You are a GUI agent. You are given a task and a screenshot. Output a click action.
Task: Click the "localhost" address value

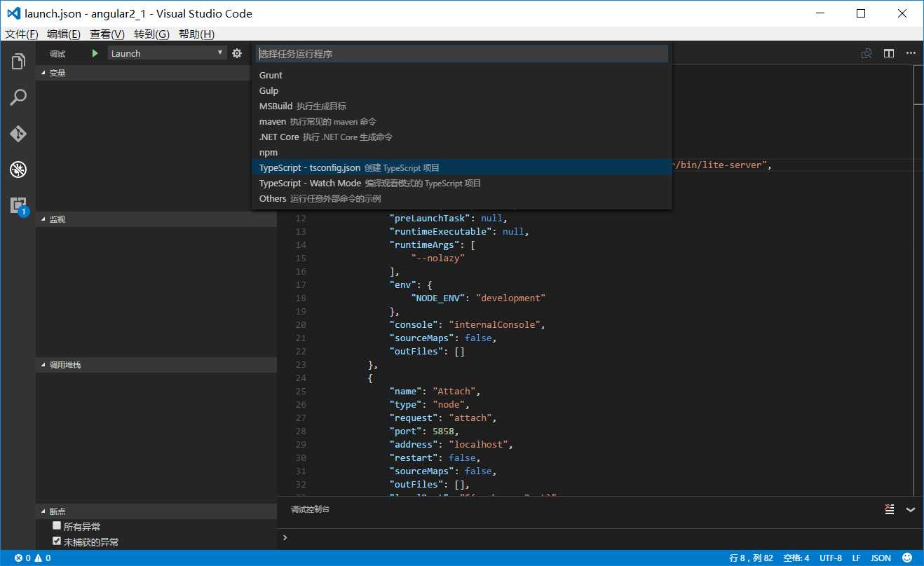point(481,444)
